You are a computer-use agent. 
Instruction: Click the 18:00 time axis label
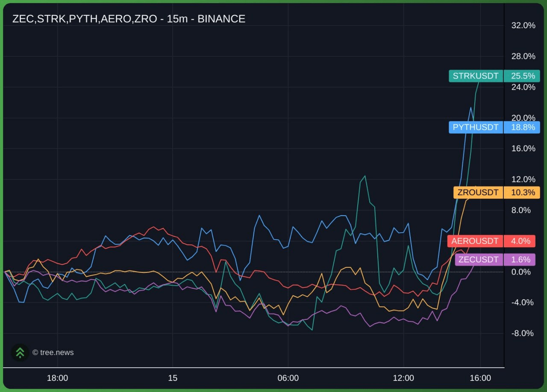[57, 378]
